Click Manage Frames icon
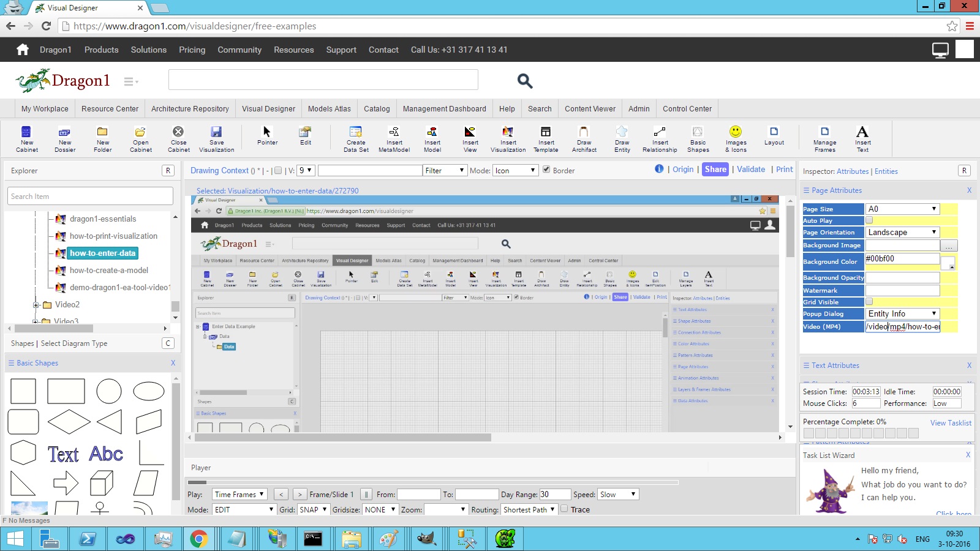Screen dimensions: 980x551 pos(824,138)
